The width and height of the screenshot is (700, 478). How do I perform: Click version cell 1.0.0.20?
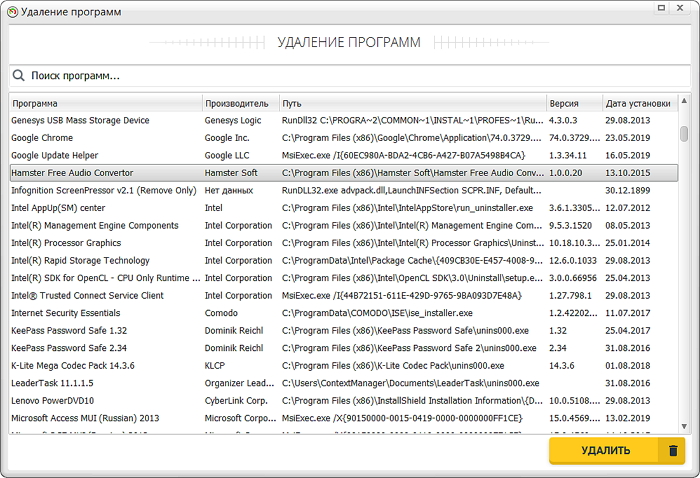566,173
